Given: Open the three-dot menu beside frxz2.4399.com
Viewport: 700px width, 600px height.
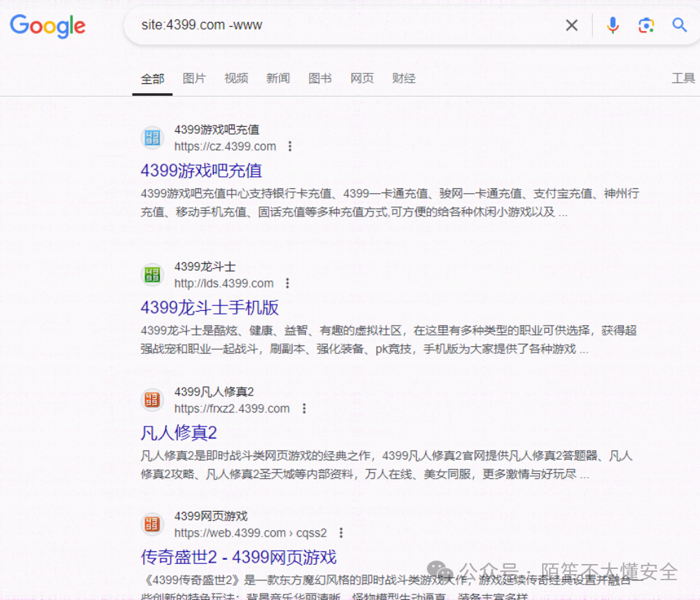Looking at the screenshot, I should 305,408.
